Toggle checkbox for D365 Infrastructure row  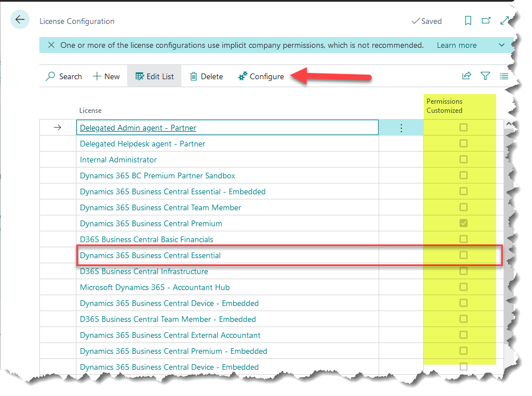coord(463,271)
